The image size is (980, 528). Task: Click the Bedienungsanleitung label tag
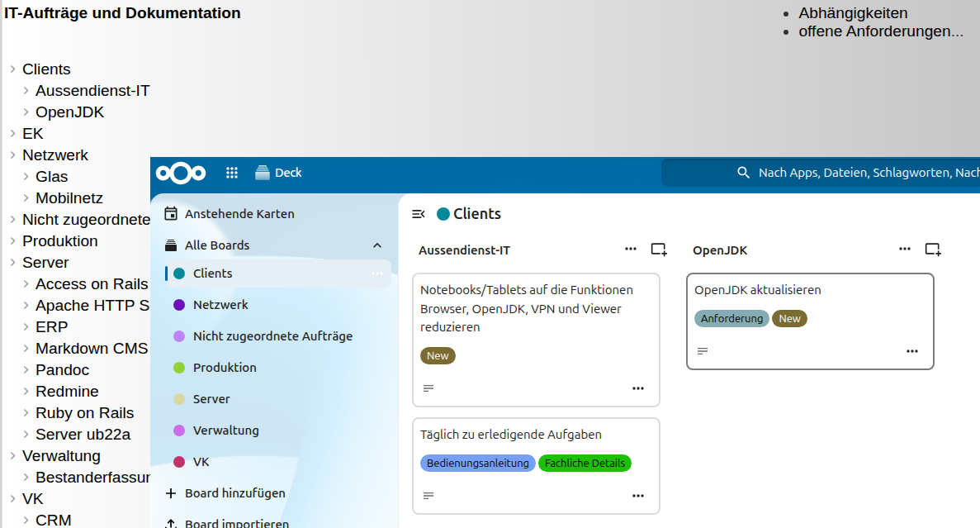(477, 463)
